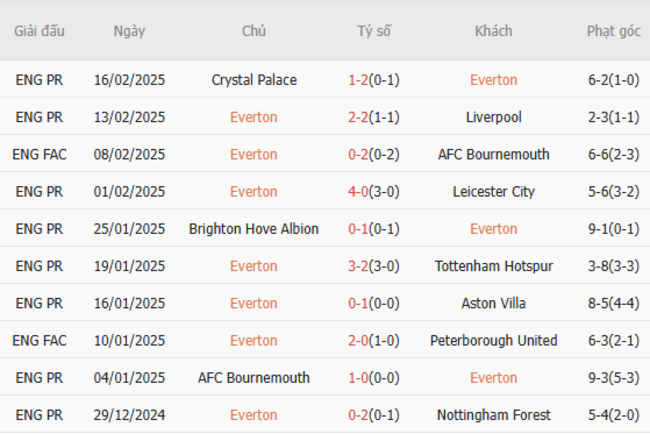
Task: Click AFC Bournemouth away team on 08/02/2025
Action: 493,154
